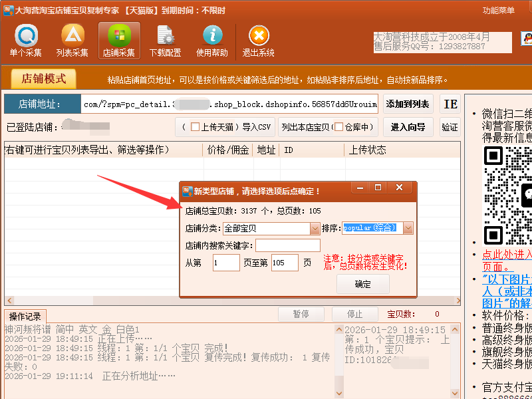
Task: Expand the 店铺分类 dropdown
Action: tap(315, 228)
